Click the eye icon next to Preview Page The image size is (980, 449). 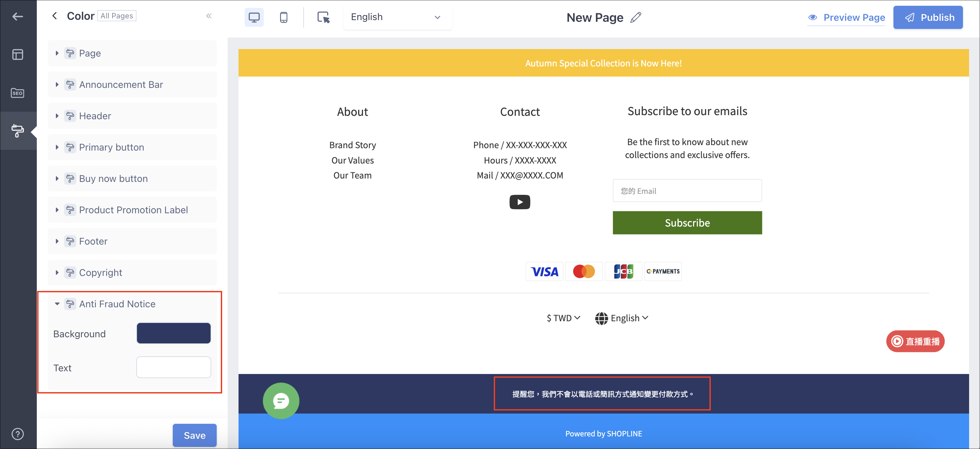point(813,17)
